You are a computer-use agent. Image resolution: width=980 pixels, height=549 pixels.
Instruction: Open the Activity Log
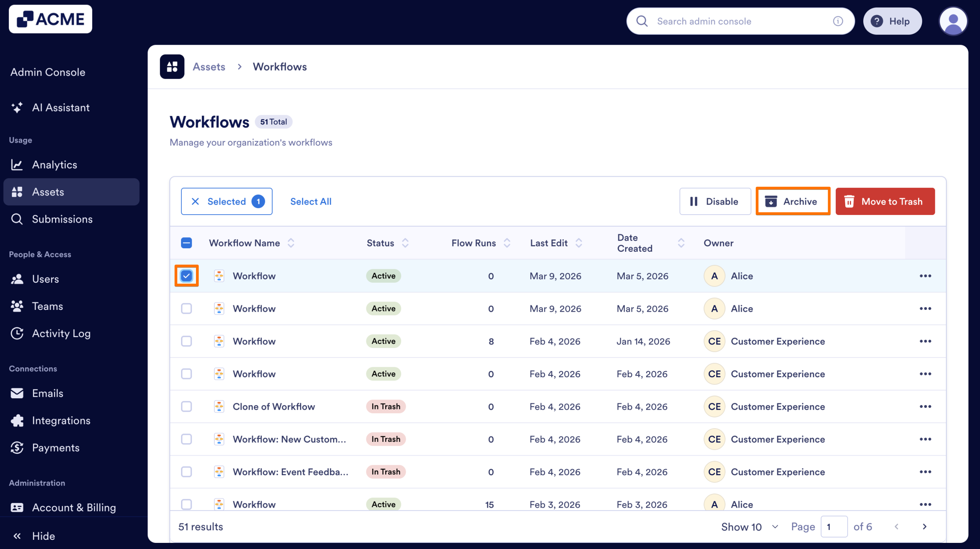pos(61,333)
